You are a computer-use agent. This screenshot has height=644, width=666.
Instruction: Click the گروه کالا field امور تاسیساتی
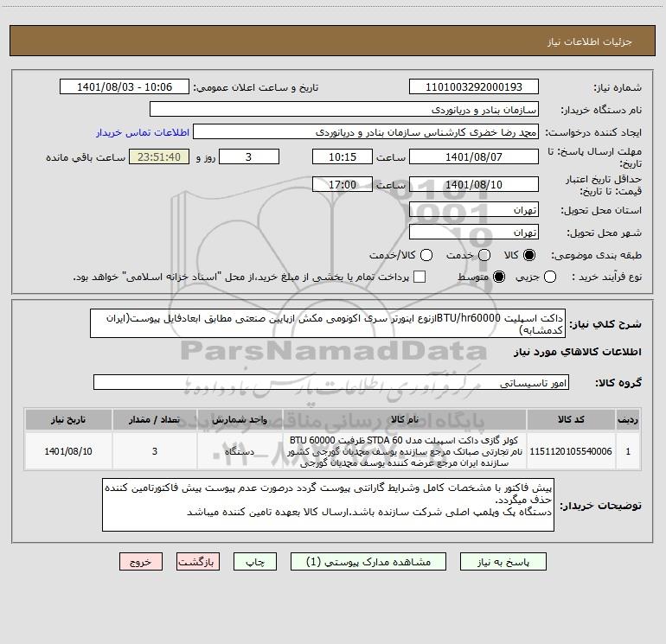tap(331, 382)
